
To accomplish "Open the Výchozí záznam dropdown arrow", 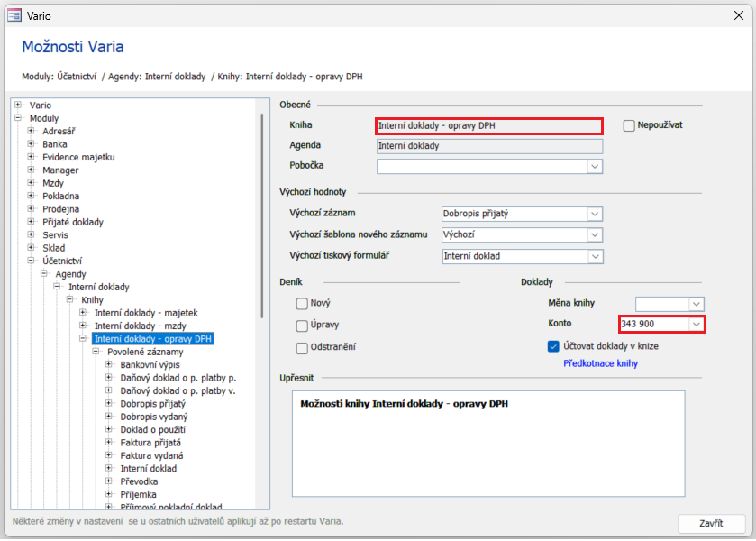I will coord(595,214).
